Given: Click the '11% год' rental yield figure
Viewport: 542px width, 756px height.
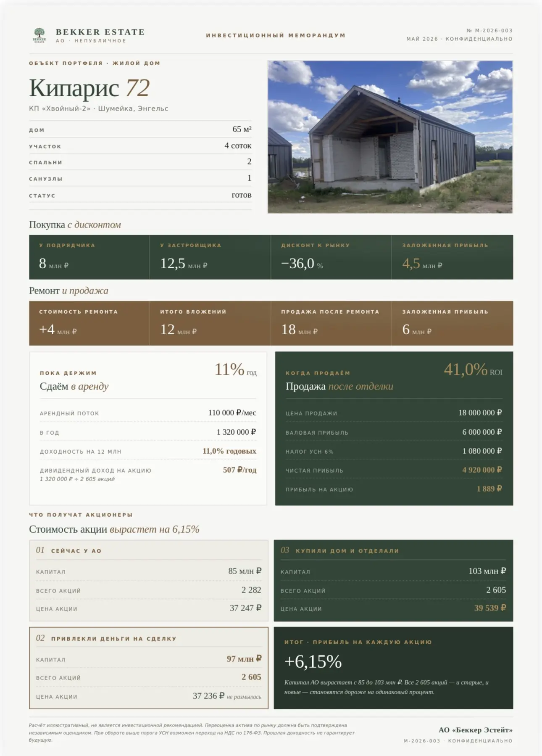Looking at the screenshot, I should [235, 370].
